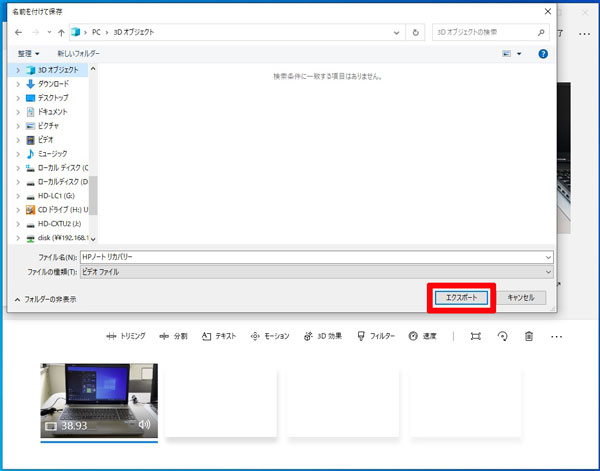Click トリミング tool in video editor
The width and height of the screenshot is (600, 471).
[x=126, y=336]
